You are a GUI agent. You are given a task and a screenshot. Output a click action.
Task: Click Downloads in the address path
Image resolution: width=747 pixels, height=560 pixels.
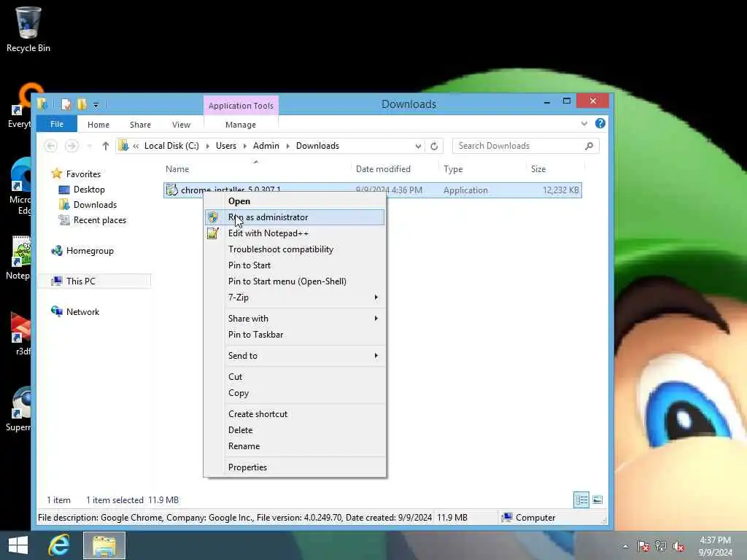click(x=317, y=146)
